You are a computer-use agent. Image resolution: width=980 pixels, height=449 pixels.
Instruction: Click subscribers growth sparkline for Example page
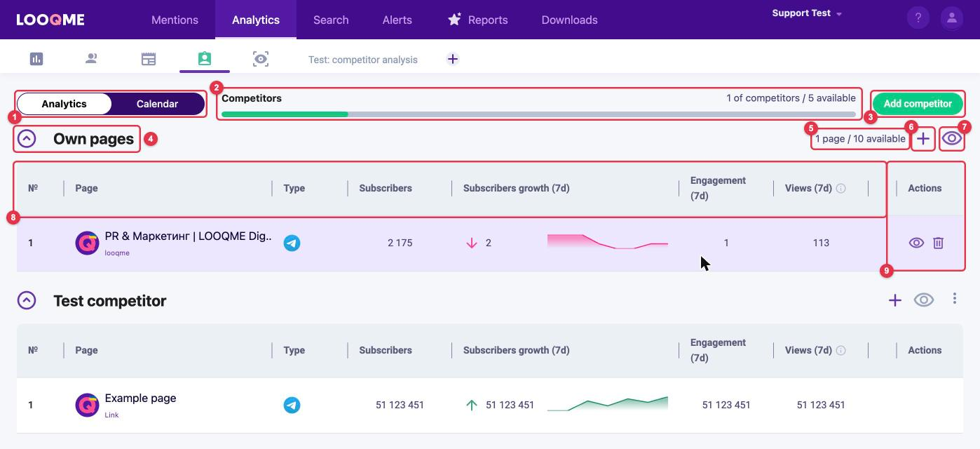click(x=607, y=403)
